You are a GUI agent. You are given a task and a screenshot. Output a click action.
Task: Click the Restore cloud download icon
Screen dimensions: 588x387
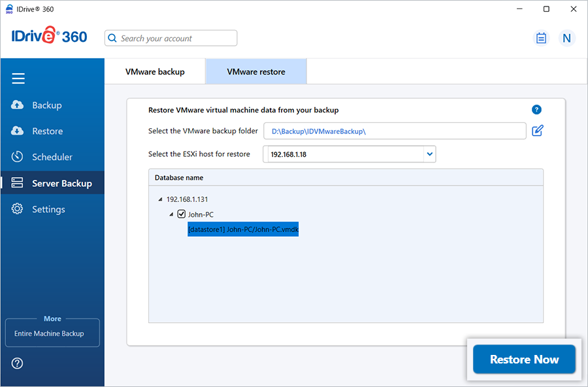pyautogui.click(x=18, y=131)
